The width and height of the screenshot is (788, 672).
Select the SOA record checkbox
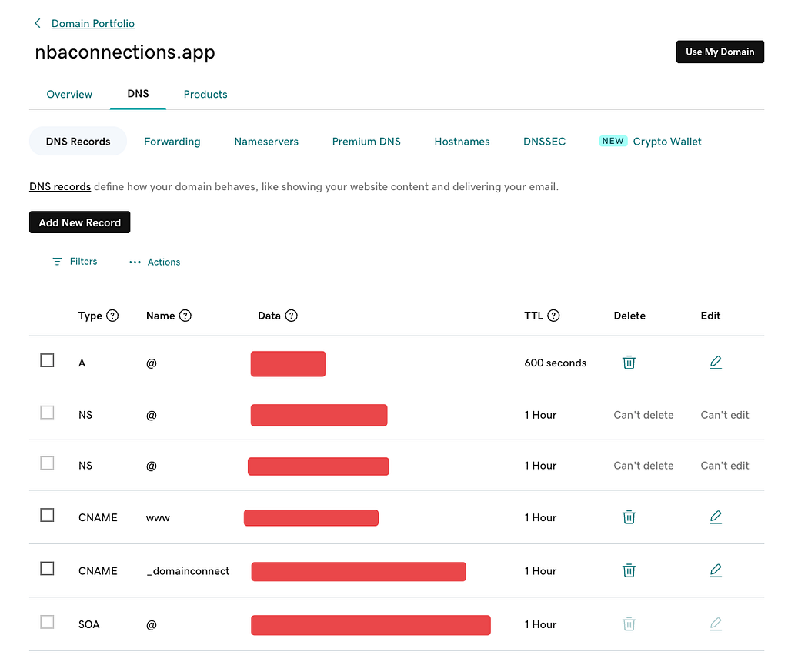pyautogui.click(x=47, y=622)
